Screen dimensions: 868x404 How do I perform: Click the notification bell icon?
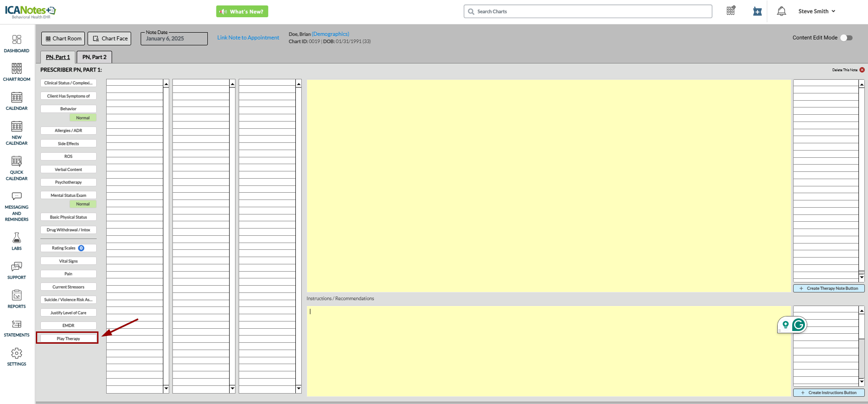pos(781,11)
